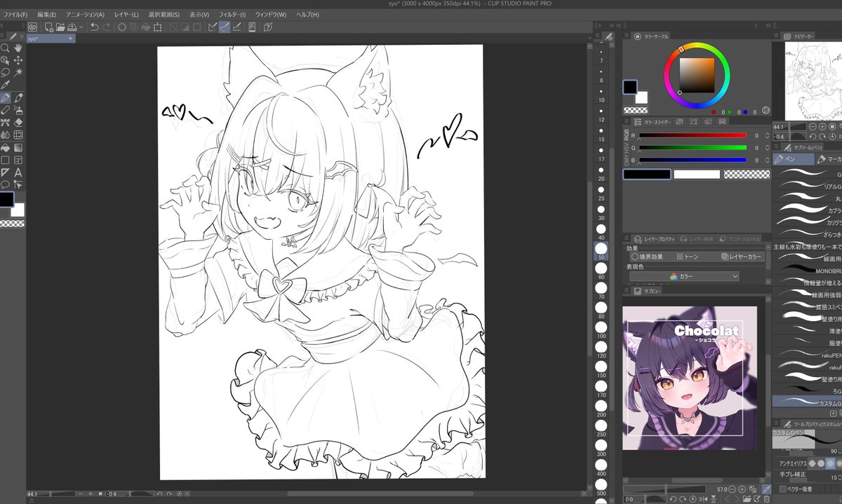Toggle Snap to Ruler in command bar
Viewport: 842px width, 504px height.
click(213, 27)
